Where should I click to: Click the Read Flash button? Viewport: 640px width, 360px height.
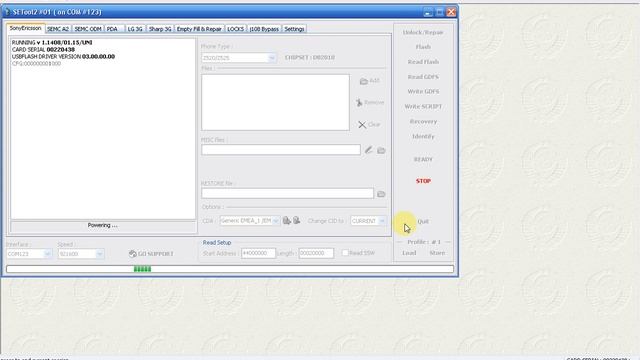coord(423,62)
